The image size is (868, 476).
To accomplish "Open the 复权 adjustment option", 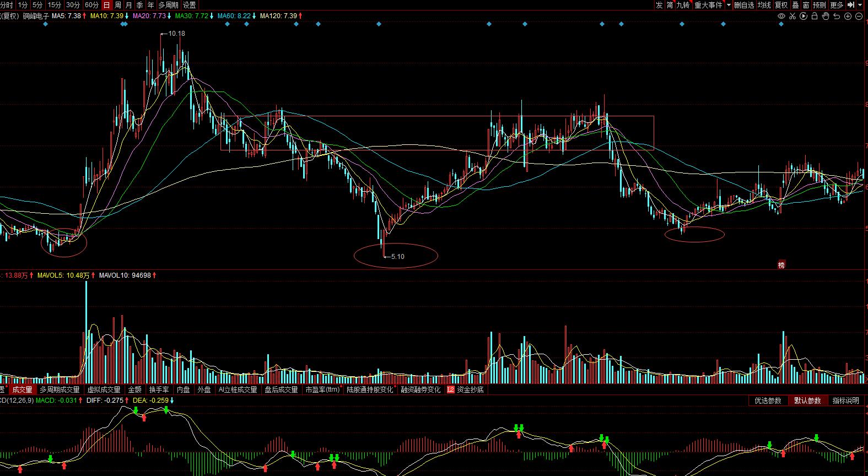I will click(x=781, y=5).
